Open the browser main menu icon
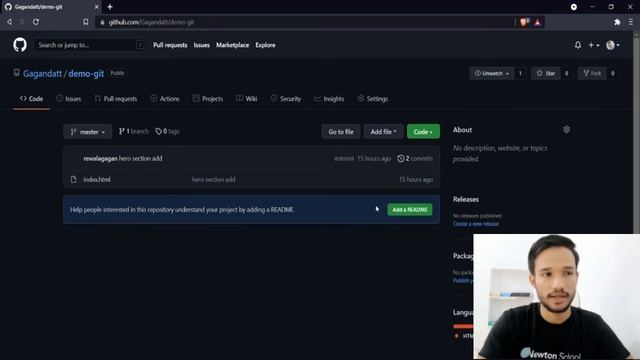 pos(631,22)
